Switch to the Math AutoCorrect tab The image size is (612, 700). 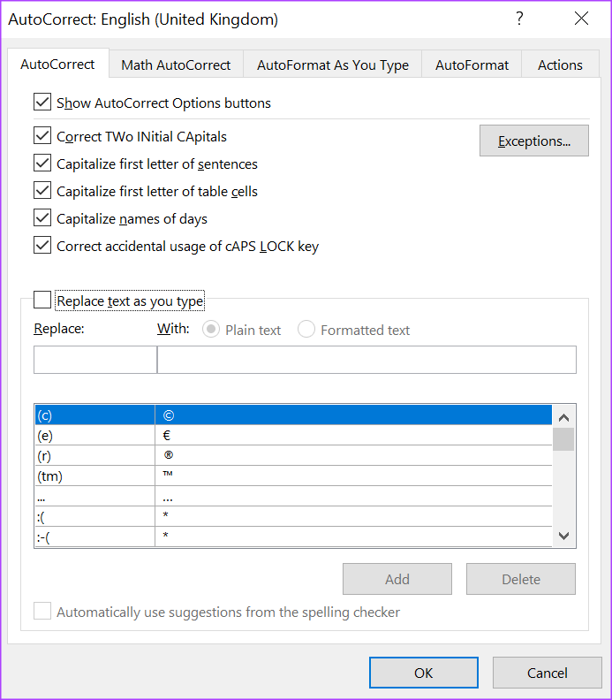coord(176,65)
